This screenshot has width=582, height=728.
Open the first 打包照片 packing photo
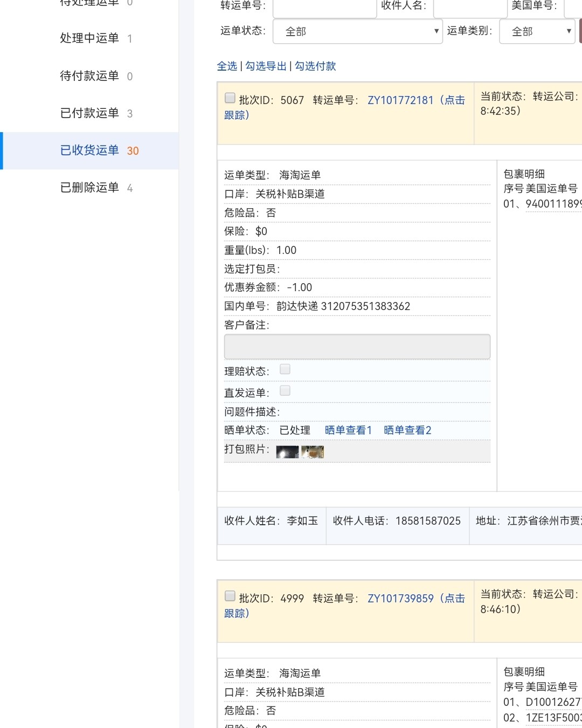tap(287, 452)
